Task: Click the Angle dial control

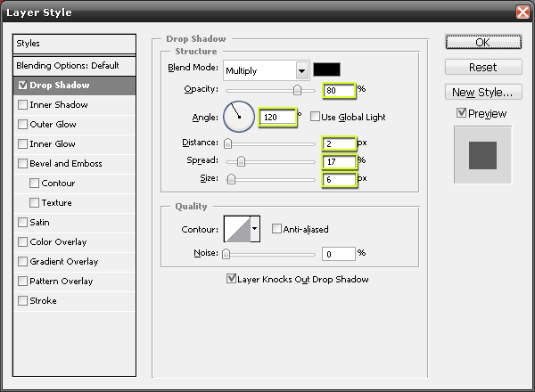Action: point(239,117)
